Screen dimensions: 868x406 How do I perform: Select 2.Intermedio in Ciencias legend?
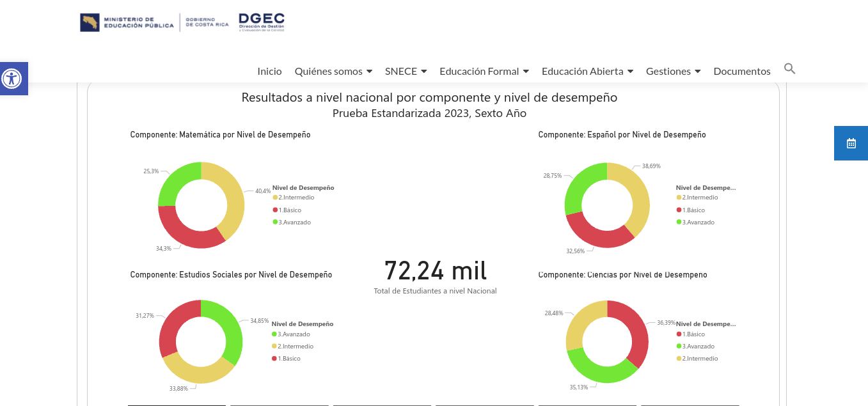tap(700, 358)
